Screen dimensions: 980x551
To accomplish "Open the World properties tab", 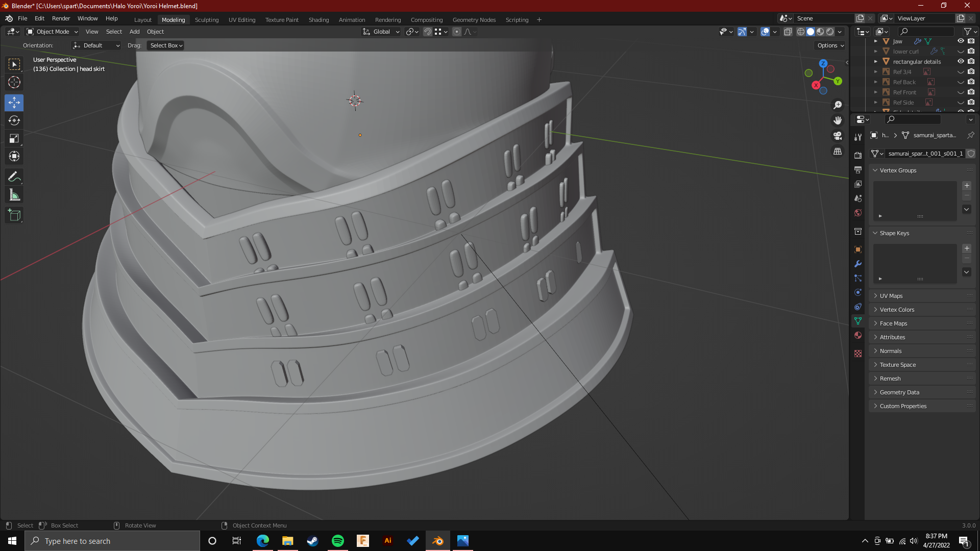I will [x=858, y=212].
